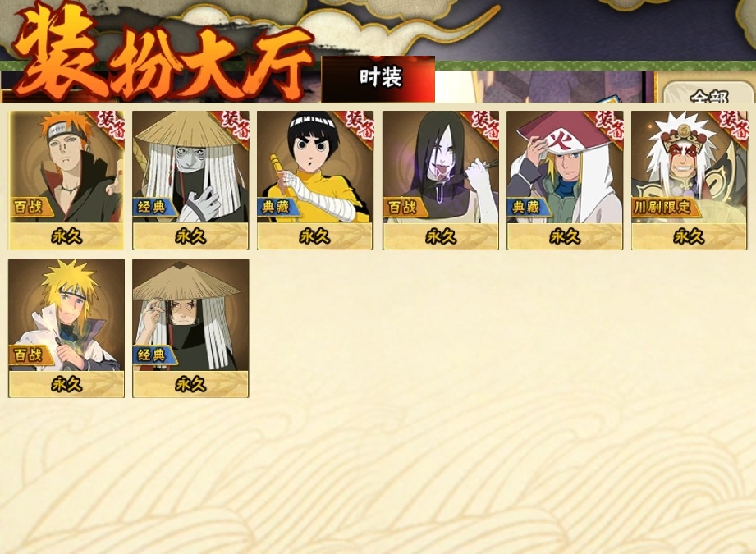This screenshot has height=554, width=756.
Task: Select the masked straw-hat Kakuzu costume
Action: coord(191,181)
